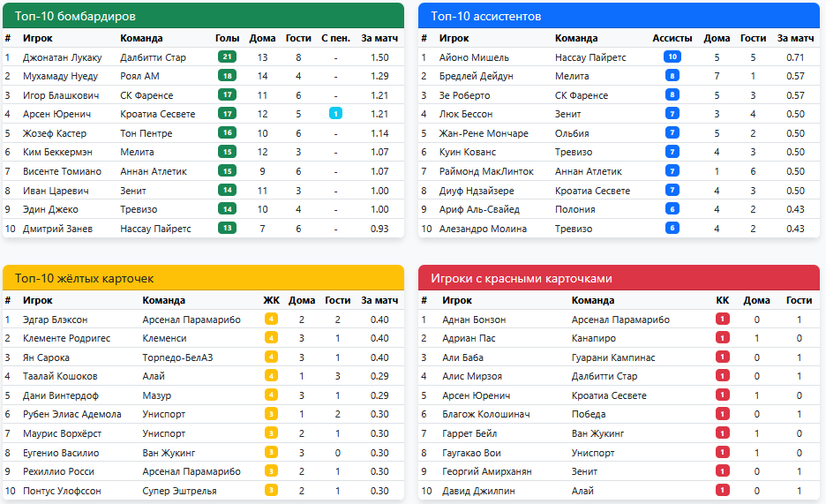Click the green 13 goals badge for Дмитрий Занев
This screenshot has height=504, width=826.
coord(227,229)
